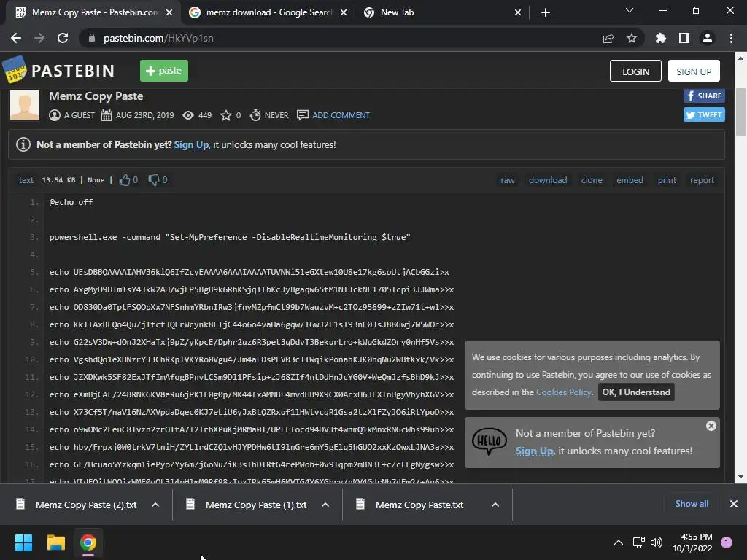This screenshot has height=560, width=747.
Task: Open the Chrome extensions puzzle icon
Action: coord(661,38)
